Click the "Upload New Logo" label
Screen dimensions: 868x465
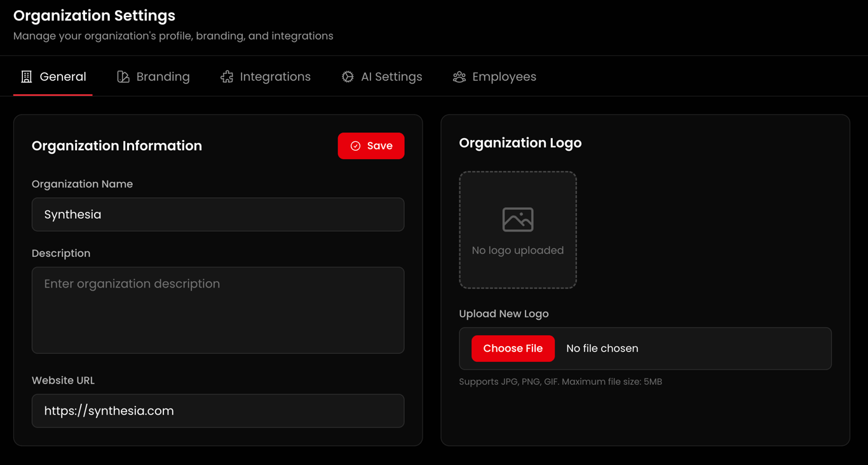[504, 314]
